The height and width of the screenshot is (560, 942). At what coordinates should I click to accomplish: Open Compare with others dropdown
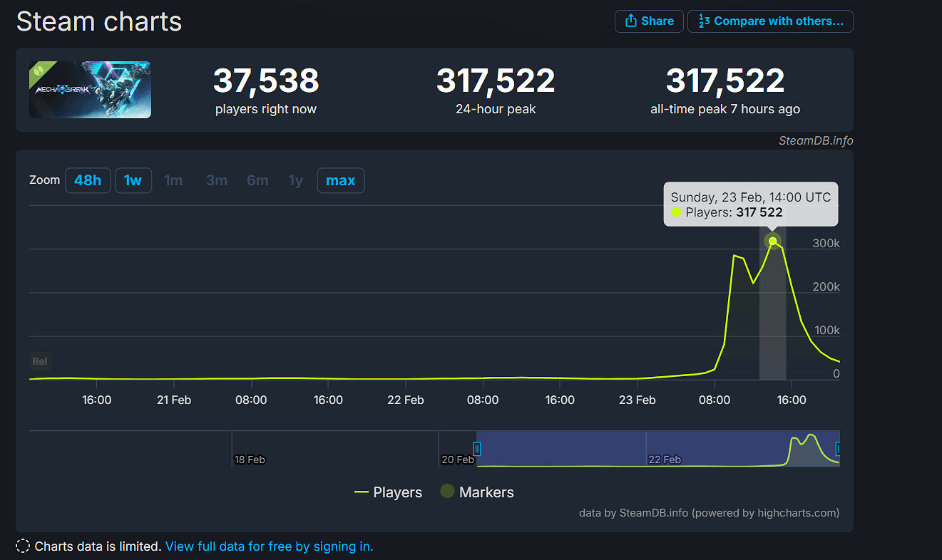point(770,21)
